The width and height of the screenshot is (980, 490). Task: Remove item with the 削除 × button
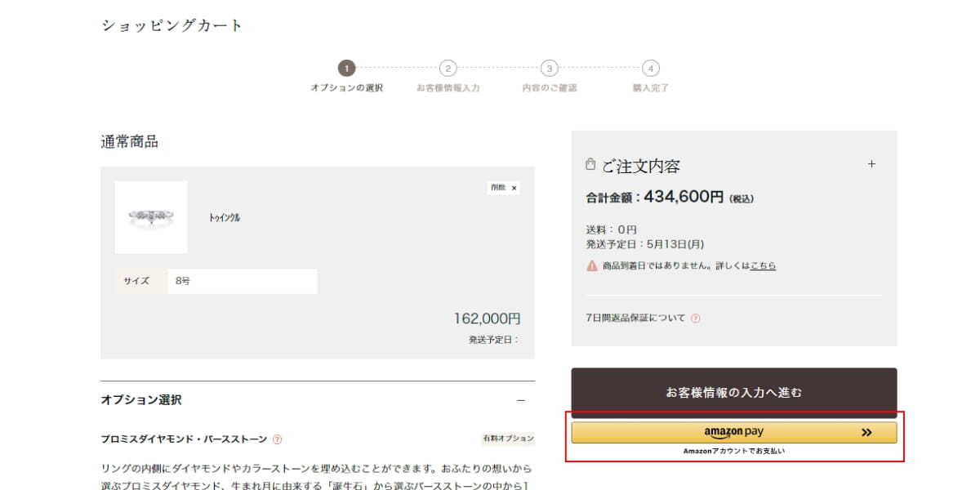(503, 188)
